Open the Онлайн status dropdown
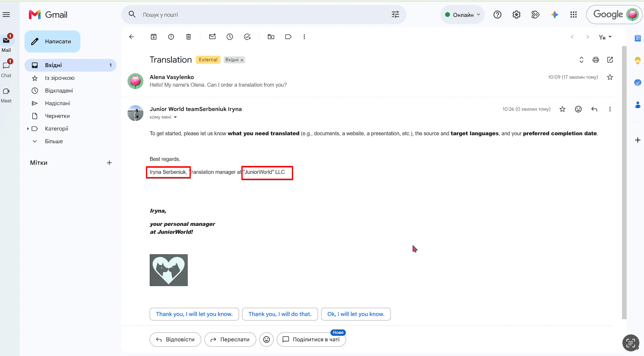 tap(462, 15)
